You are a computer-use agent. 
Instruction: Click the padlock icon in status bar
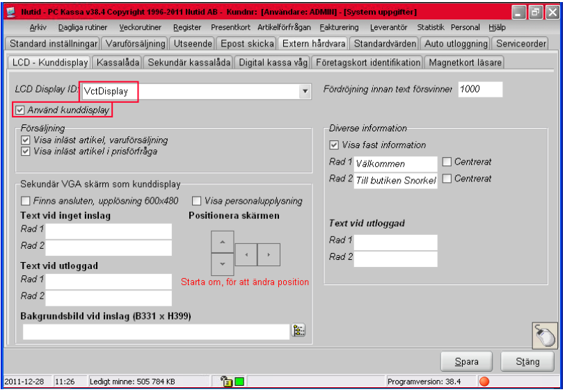tap(225, 382)
